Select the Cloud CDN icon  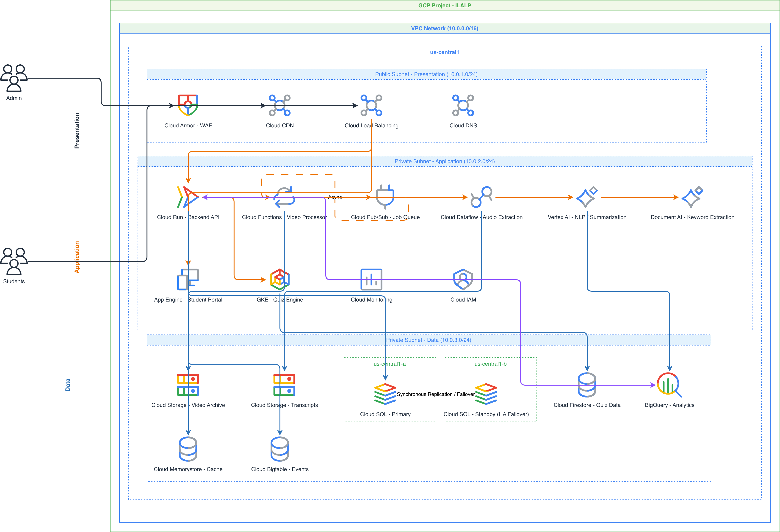[x=279, y=105]
